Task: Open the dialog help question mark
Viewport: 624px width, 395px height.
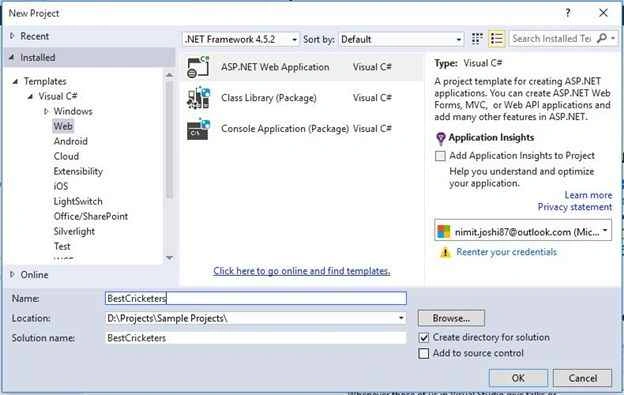Action: (568, 13)
